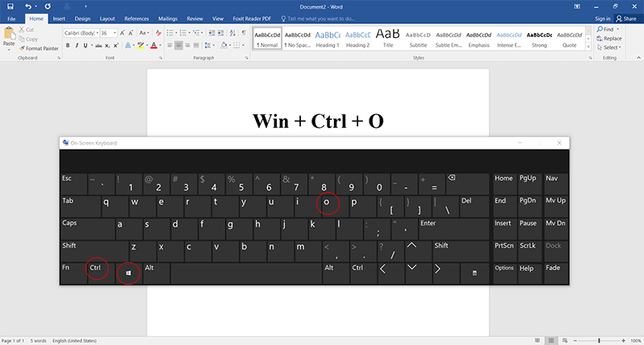Screen dimensions: 644x345
Task: Click the Up arrow key on keyboard
Action: (x=418, y=251)
